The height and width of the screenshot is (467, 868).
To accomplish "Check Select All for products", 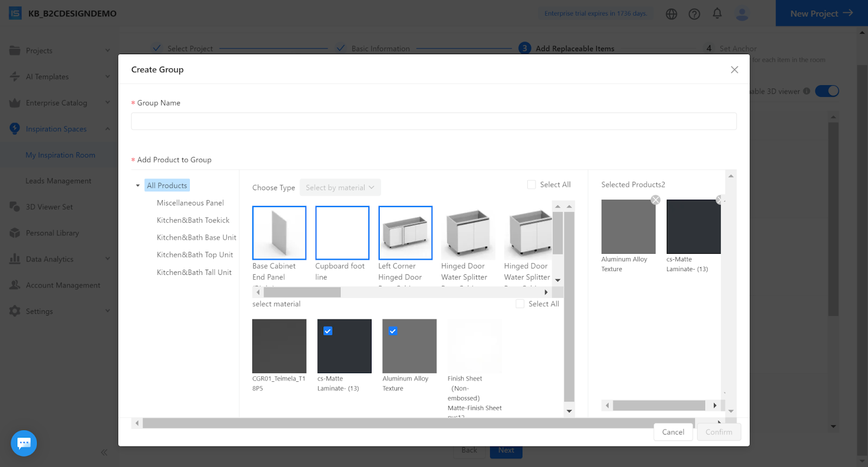I will click(532, 185).
